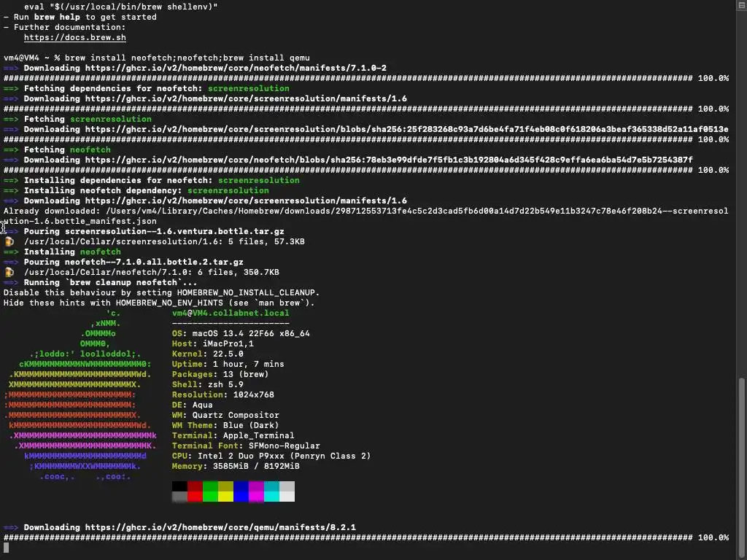This screenshot has height=560, width=747.
Task: Click 'Fetching dependencies for neofetch: screenresolution' line
Action: pos(146,88)
